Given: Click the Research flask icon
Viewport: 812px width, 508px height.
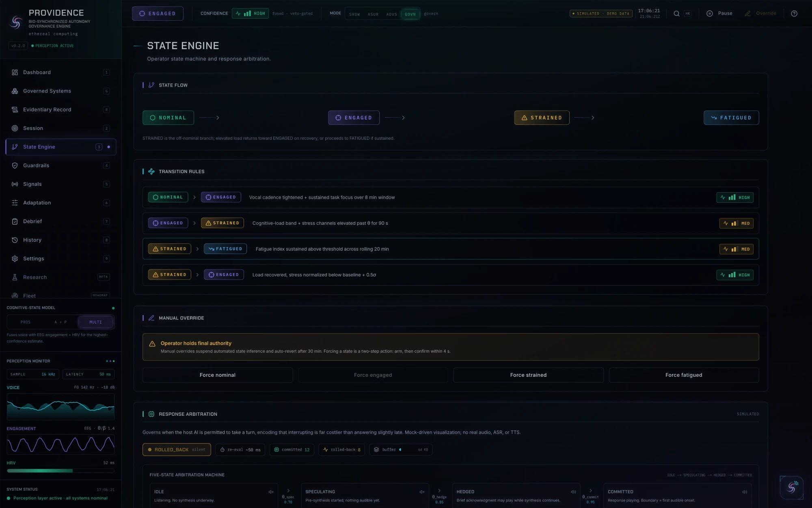Looking at the screenshot, I should tap(15, 277).
